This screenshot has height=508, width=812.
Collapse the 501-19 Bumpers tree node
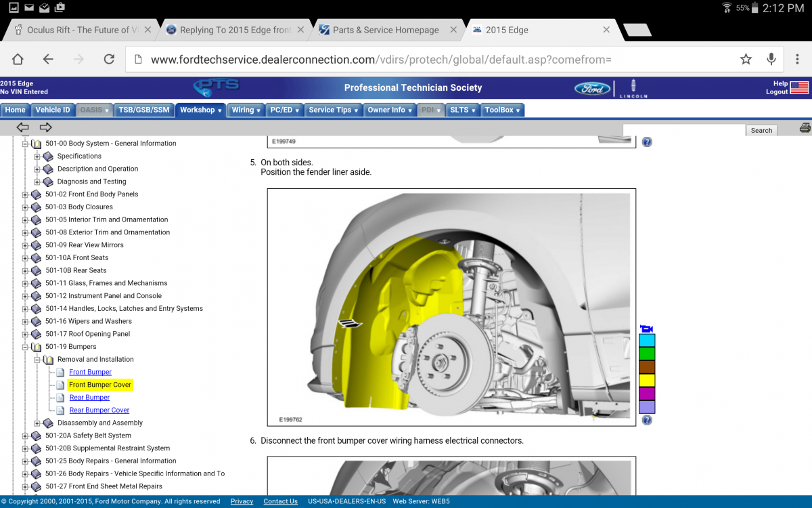click(26, 347)
